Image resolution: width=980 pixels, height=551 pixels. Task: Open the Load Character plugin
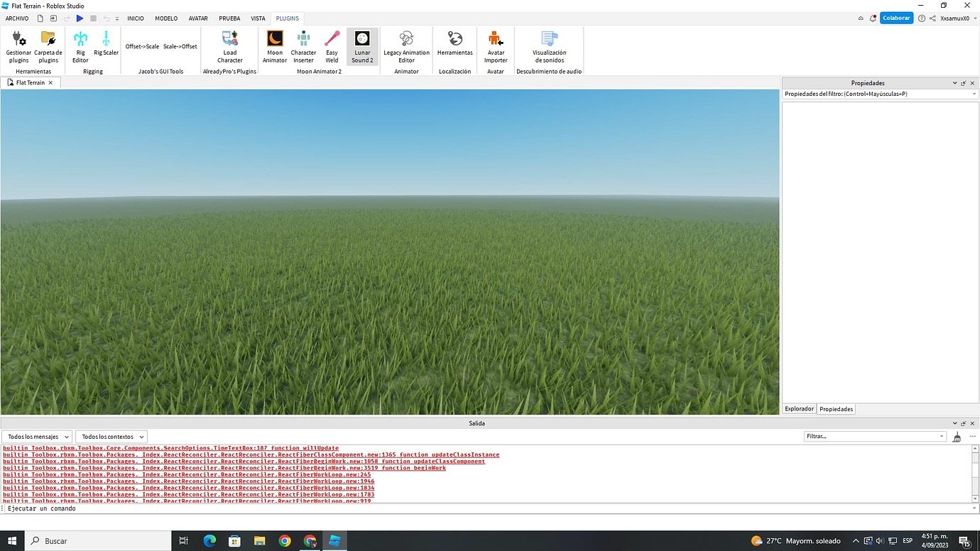coord(229,47)
